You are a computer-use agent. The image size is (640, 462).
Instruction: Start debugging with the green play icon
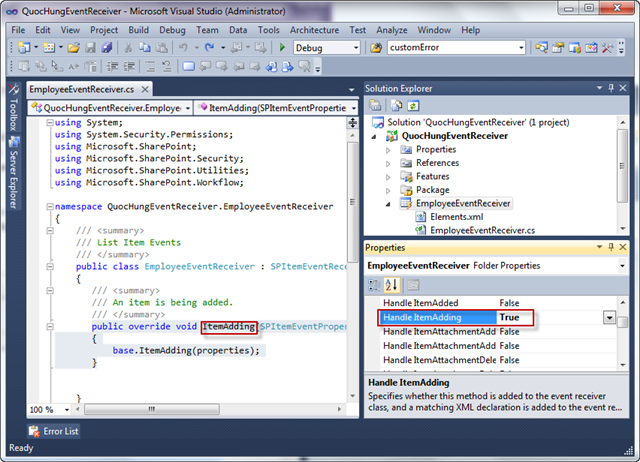point(282,48)
